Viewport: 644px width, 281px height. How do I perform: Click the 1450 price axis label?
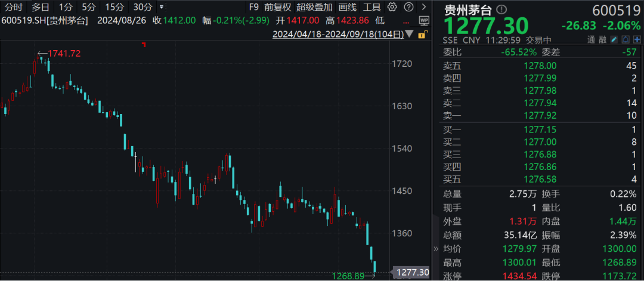point(402,191)
